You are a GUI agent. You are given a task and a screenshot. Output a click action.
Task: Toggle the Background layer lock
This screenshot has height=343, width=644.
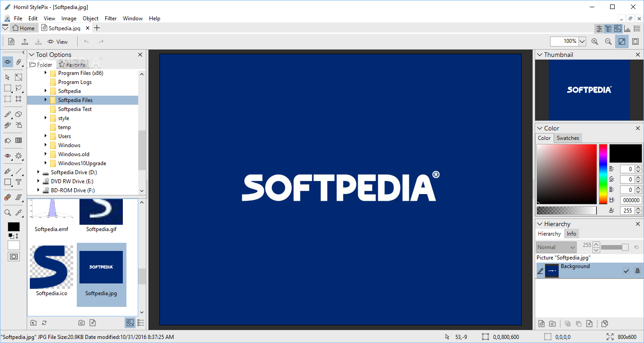click(637, 271)
